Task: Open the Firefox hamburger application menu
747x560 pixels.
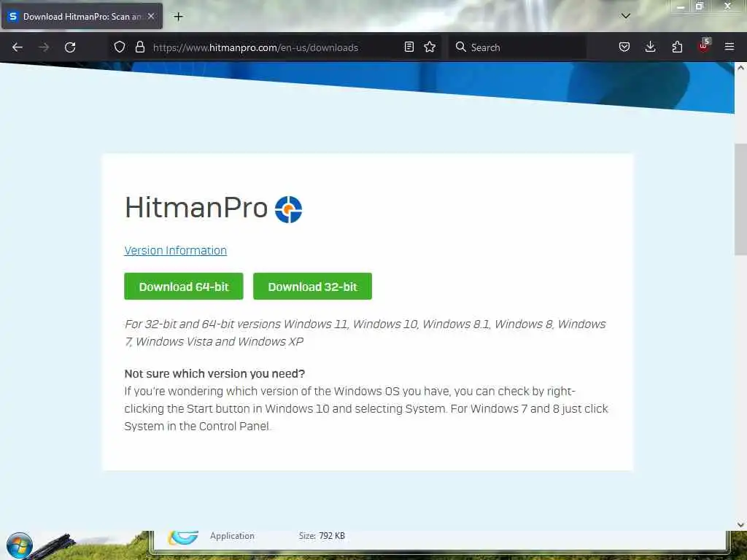Action: click(729, 47)
